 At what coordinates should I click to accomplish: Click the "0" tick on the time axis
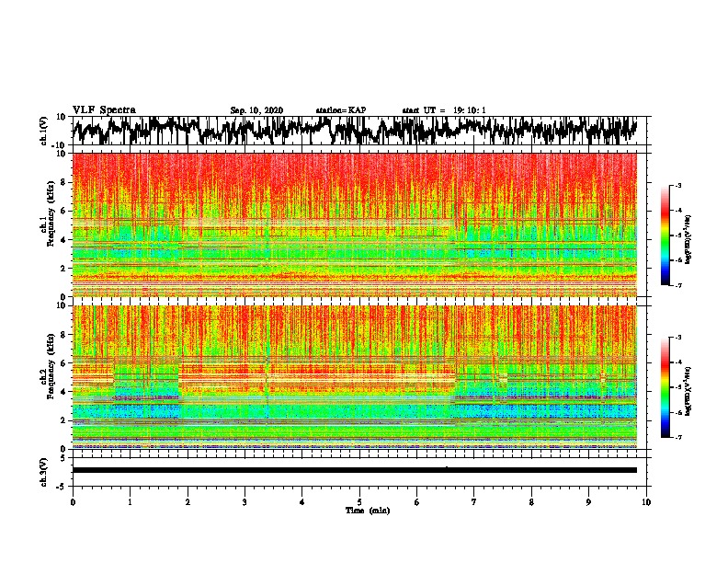click(73, 502)
